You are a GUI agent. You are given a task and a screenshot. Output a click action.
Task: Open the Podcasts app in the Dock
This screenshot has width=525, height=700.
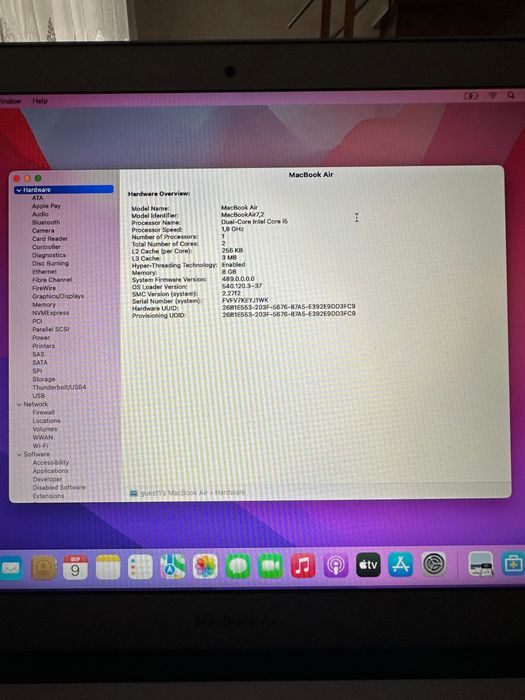point(336,565)
